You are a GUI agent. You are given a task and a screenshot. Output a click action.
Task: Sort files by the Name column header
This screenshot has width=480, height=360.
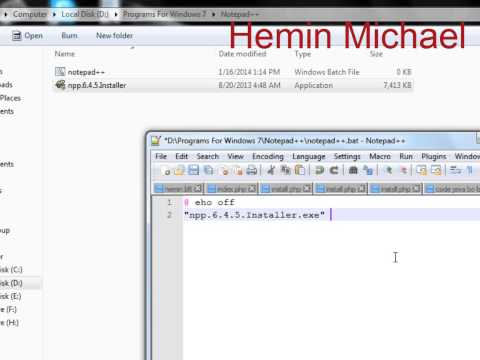[x=65, y=54]
